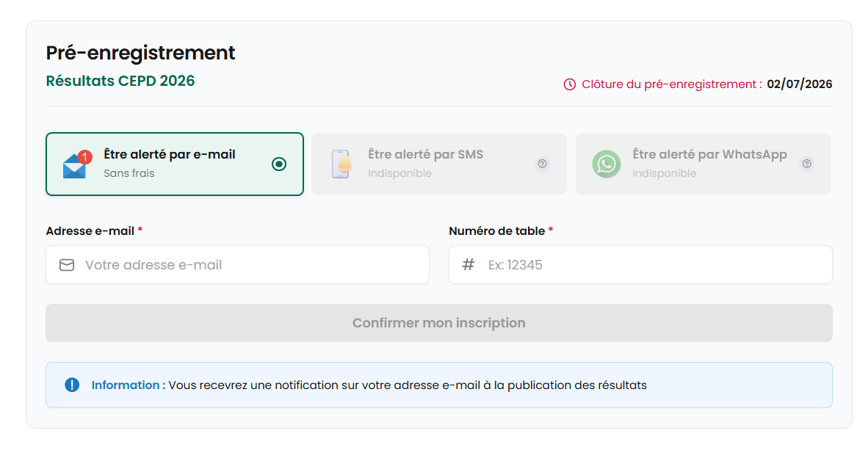
Task: Click the hash icon in table number field
Action: pos(469,264)
